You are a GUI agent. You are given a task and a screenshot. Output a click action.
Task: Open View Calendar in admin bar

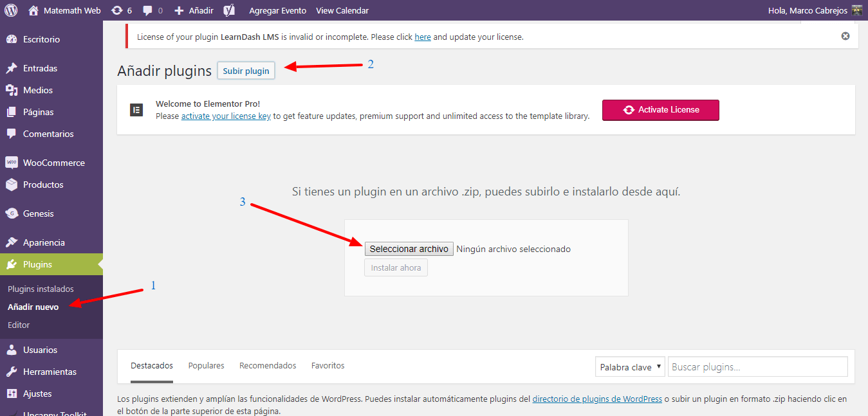pyautogui.click(x=342, y=10)
